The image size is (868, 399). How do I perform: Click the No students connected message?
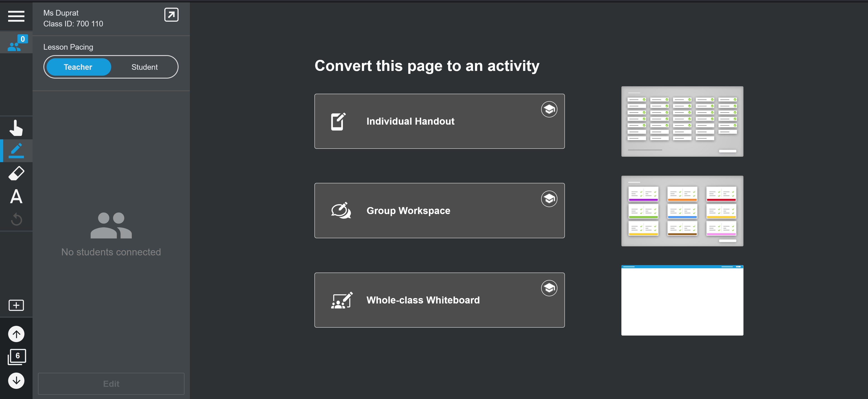[111, 252]
